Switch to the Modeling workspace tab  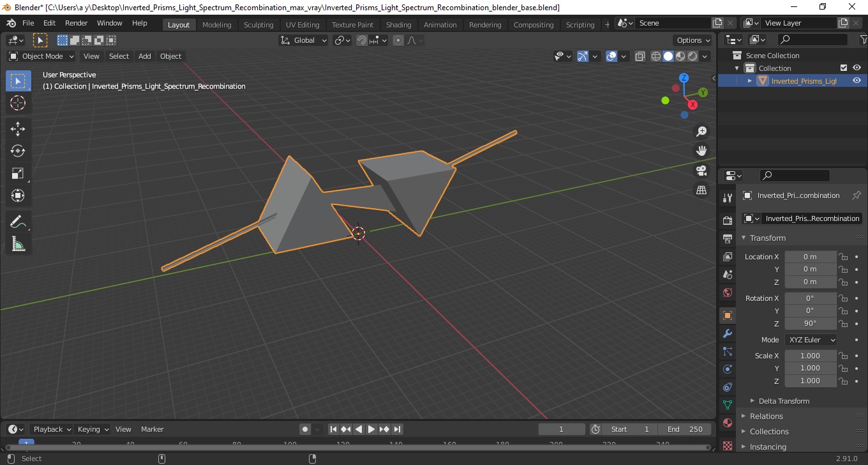[x=216, y=24]
